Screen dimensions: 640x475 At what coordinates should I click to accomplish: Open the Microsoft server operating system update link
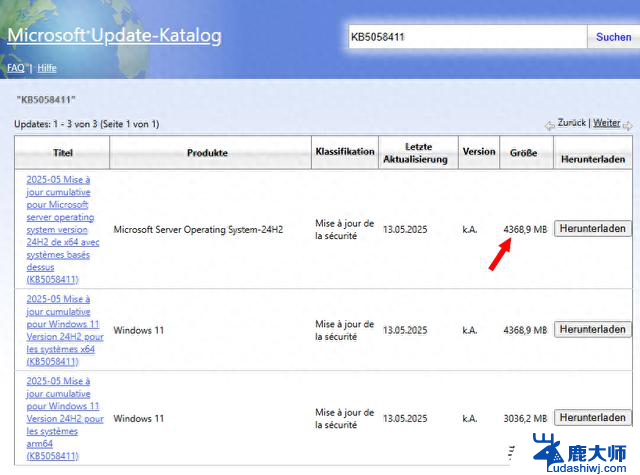pos(62,229)
